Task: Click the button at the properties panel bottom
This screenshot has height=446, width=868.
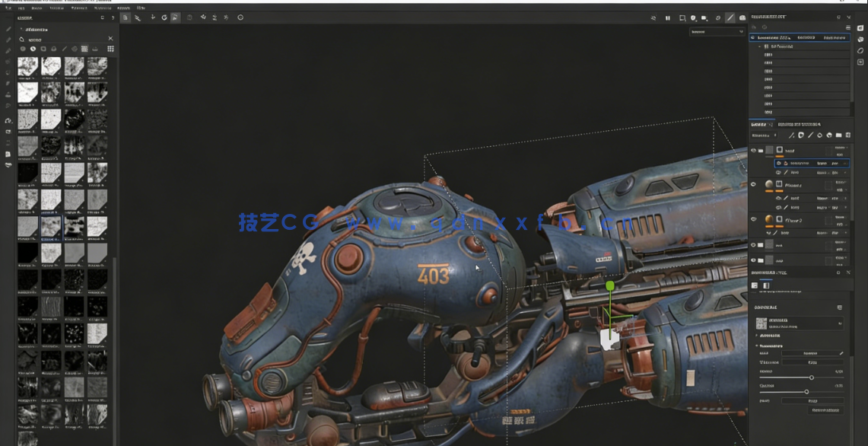Action: tap(825, 410)
